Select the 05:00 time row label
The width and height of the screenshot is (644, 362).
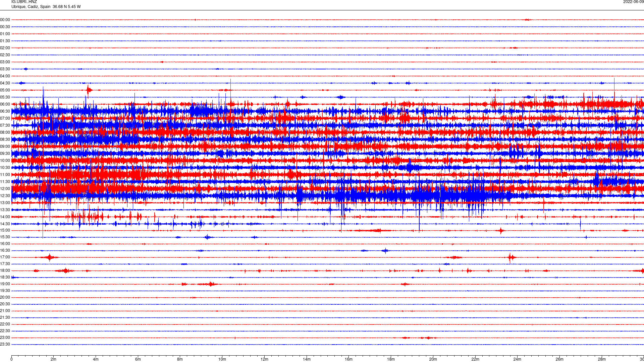(5, 90)
